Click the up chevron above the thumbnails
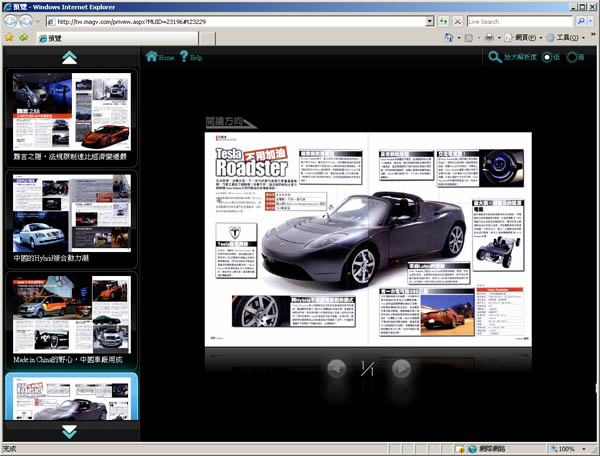Viewport: 600px width, 456px height. (69, 58)
